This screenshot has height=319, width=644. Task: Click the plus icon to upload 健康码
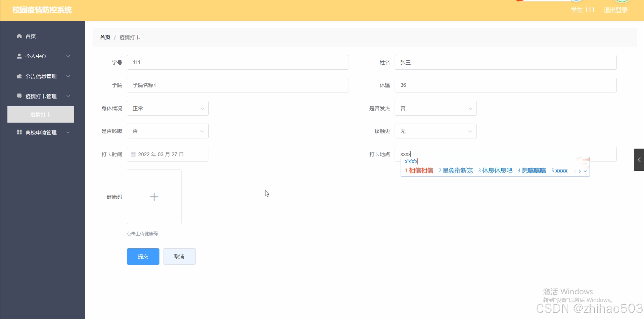(154, 197)
